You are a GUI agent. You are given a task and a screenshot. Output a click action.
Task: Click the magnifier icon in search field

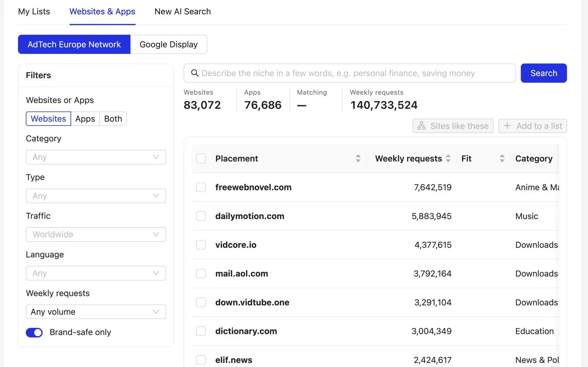click(195, 73)
